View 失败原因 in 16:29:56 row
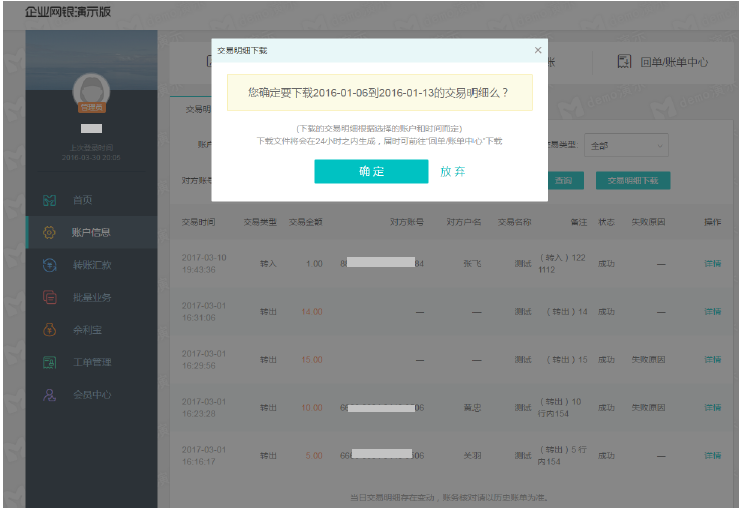The height and width of the screenshot is (511, 739). click(648, 360)
